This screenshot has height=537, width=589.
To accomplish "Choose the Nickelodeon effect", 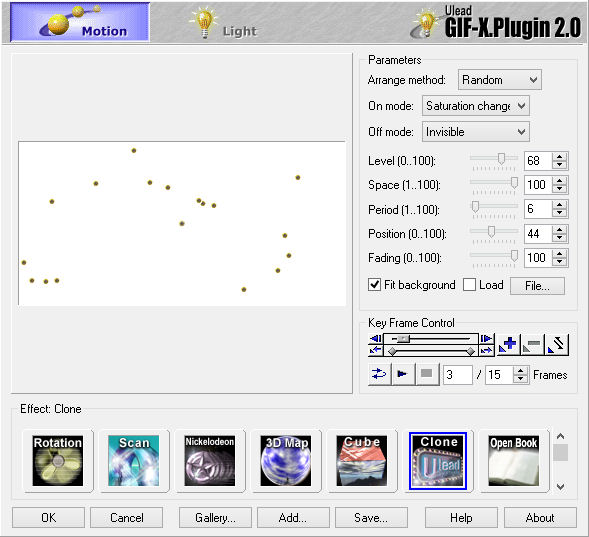I will [210, 461].
